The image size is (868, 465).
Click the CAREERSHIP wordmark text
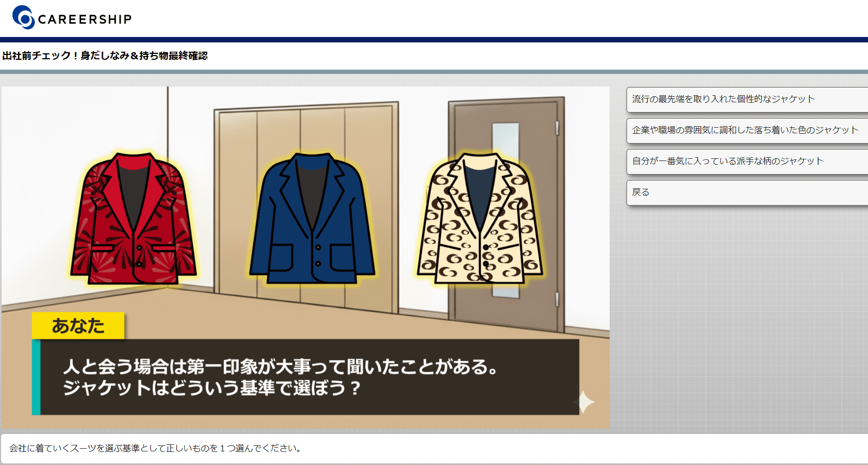(x=85, y=20)
